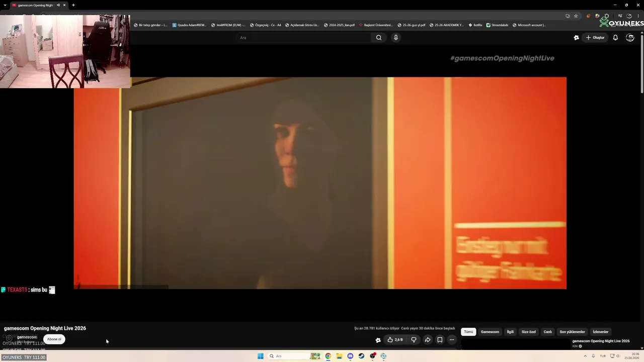
Task: Like the video showing 2,6 B likes
Action: click(x=395, y=340)
